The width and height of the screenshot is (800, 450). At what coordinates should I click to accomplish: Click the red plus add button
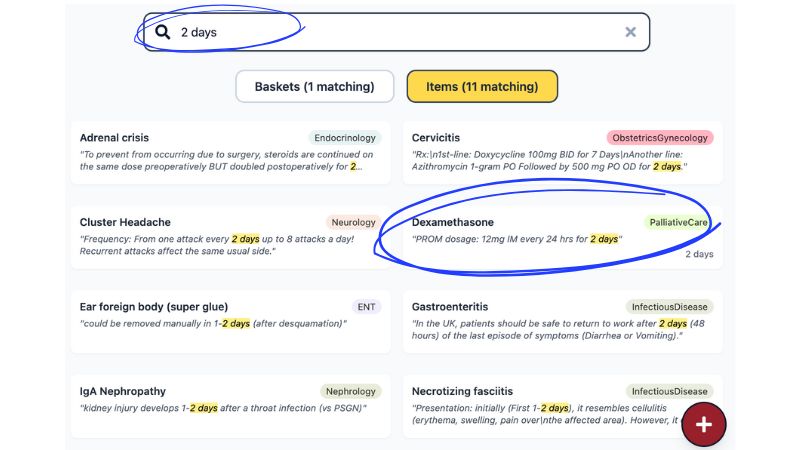click(x=704, y=424)
